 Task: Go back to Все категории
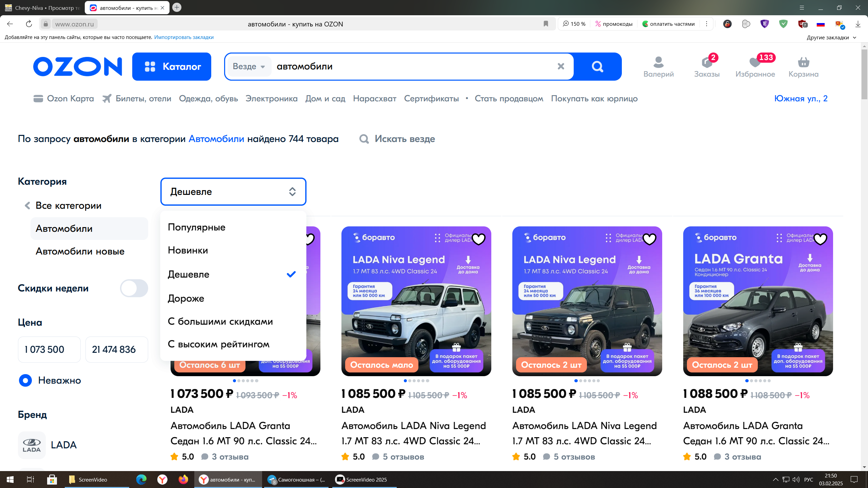(63, 205)
